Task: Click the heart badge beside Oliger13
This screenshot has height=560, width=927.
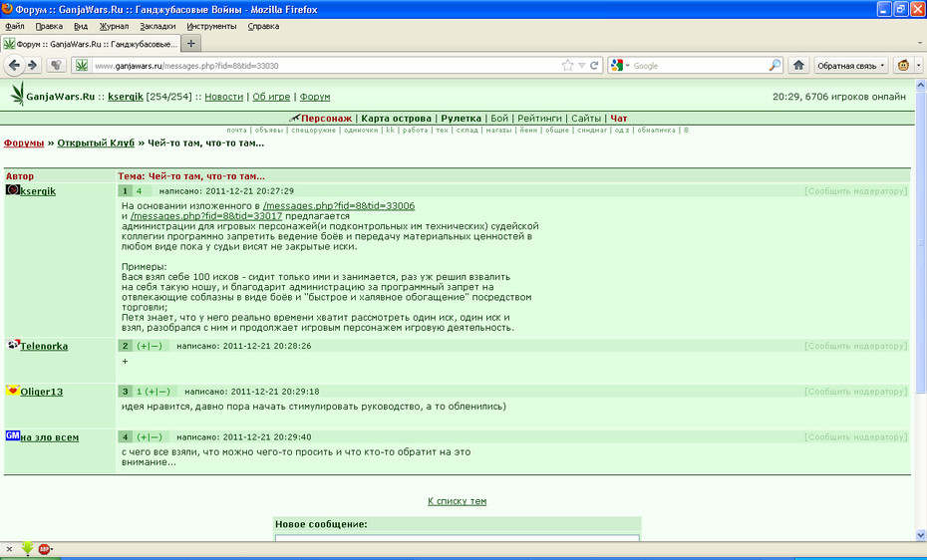Action: tap(12, 390)
